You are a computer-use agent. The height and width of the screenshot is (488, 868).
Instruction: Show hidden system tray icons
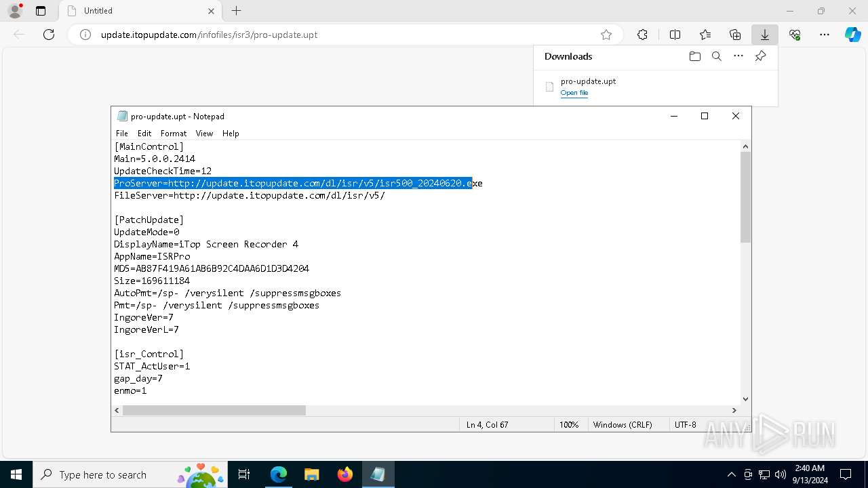pyautogui.click(x=731, y=474)
